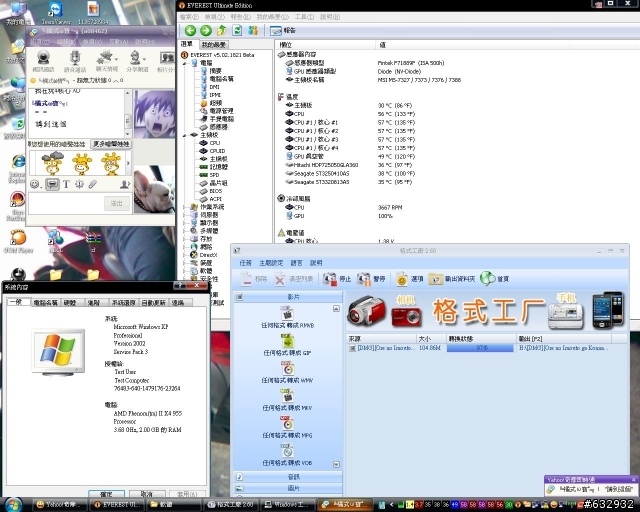Click EVEREST up-level arrow icon
The width and height of the screenshot is (640, 512).
221,30
